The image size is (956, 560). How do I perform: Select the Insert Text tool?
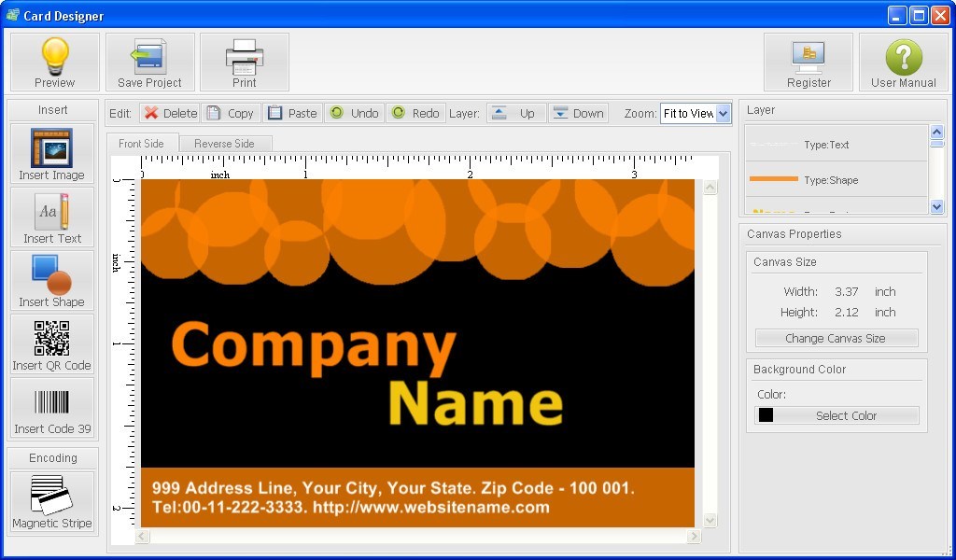pyautogui.click(x=52, y=217)
